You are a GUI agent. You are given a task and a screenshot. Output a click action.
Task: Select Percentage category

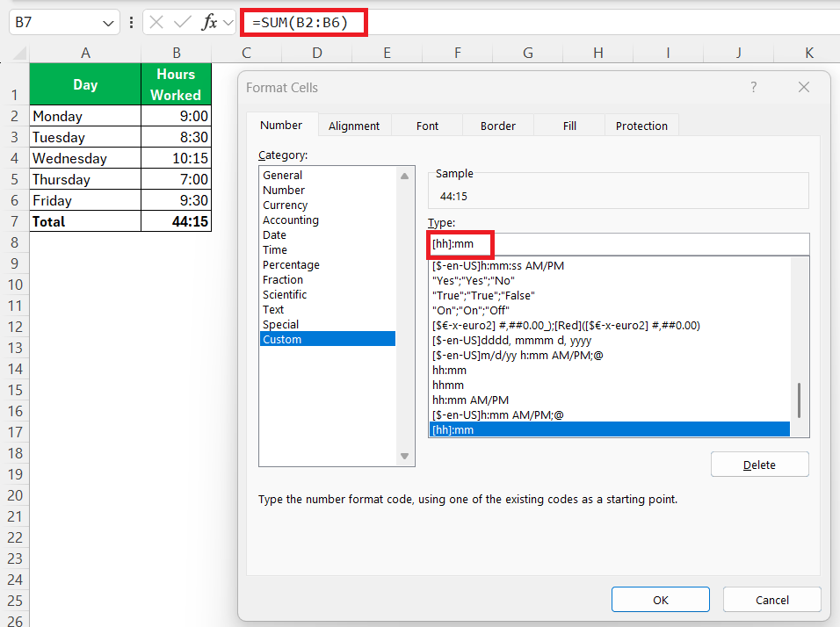pos(328,265)
